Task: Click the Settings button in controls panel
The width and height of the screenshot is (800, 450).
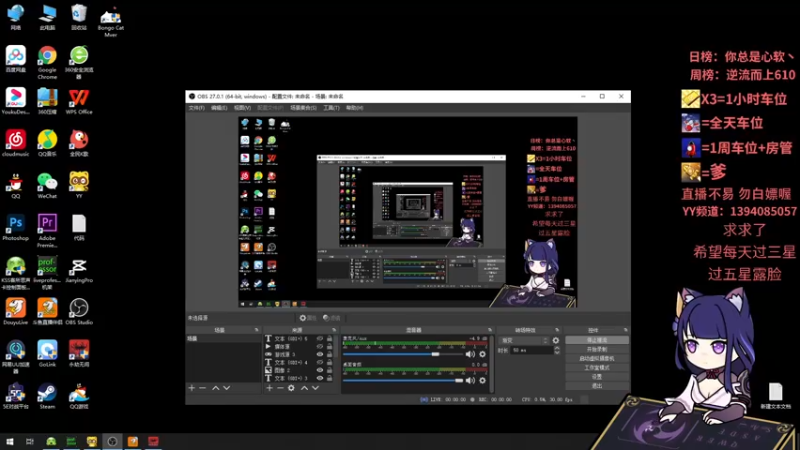Action: (x=597, y=377)
